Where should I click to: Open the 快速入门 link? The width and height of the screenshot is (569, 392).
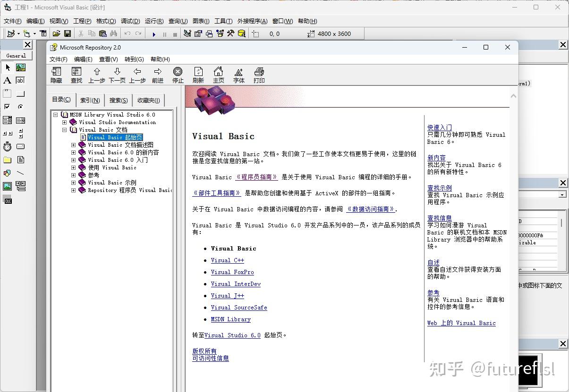440,127
